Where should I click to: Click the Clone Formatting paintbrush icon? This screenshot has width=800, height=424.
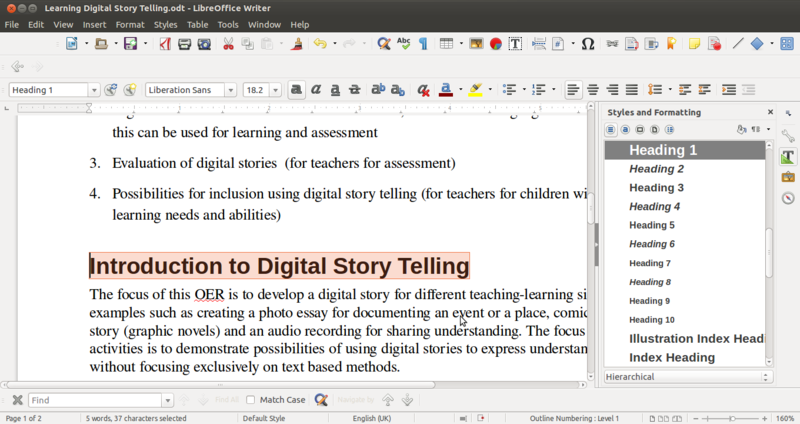click(296, 44)
